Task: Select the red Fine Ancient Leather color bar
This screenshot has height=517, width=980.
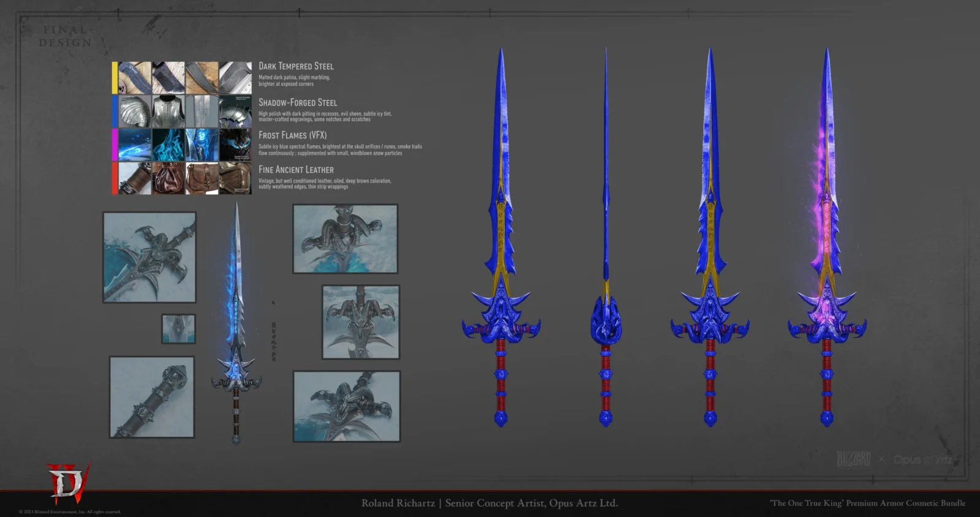Action: (115, 178)
